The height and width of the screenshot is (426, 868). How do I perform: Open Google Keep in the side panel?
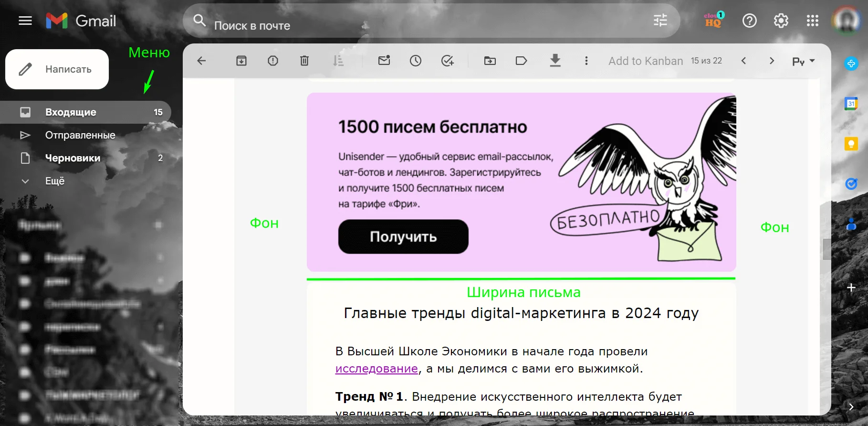click(x=851, y=143)
